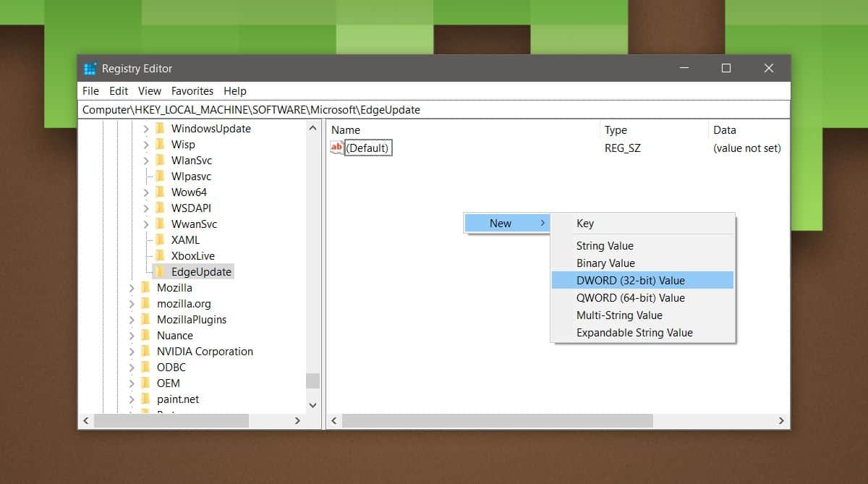868x484 pixels.
Task: Click the Mozilla folder icon
Action: pyautogui.click(x=145, y=288)
